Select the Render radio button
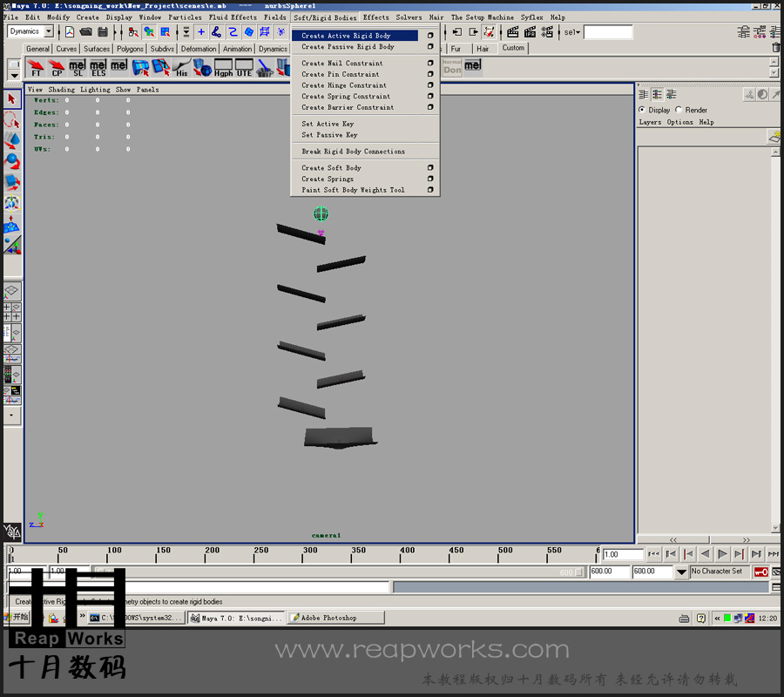This screenshot has height=697, width=784. pyautogui.click(x=679, y=110)
